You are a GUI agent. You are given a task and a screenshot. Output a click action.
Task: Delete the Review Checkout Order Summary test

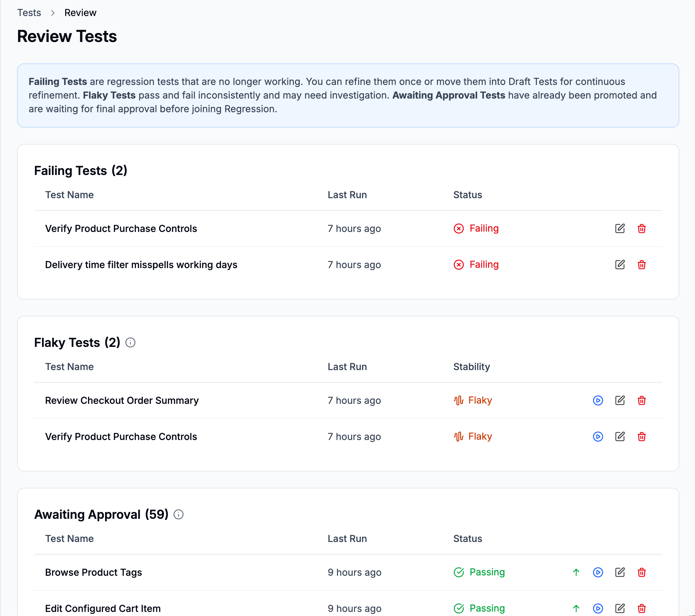point(642,400)
